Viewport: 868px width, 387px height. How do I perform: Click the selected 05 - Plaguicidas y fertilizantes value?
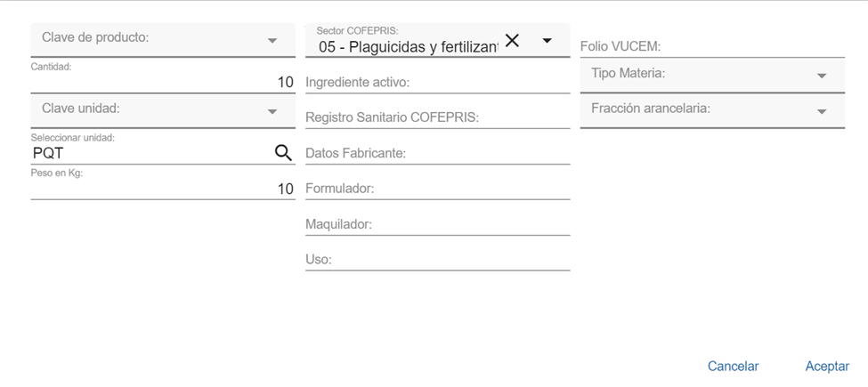(x=406, y=46)
